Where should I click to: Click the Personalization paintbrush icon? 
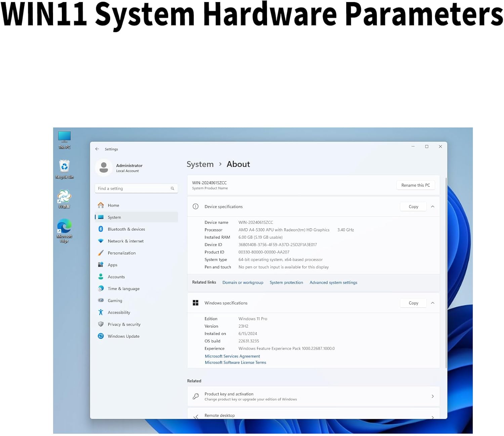pyautogui.click(x=101, y=253)
